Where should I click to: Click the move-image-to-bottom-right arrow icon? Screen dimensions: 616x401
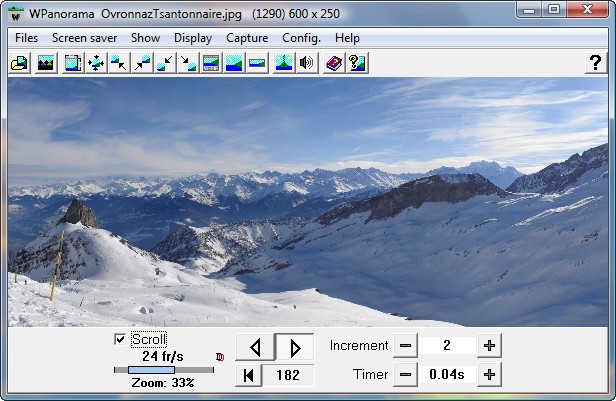(x=188, y=63)
